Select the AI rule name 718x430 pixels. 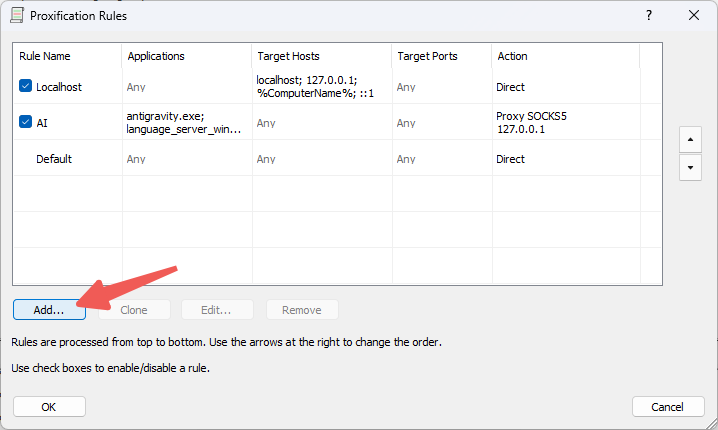(x=42, y=123)
